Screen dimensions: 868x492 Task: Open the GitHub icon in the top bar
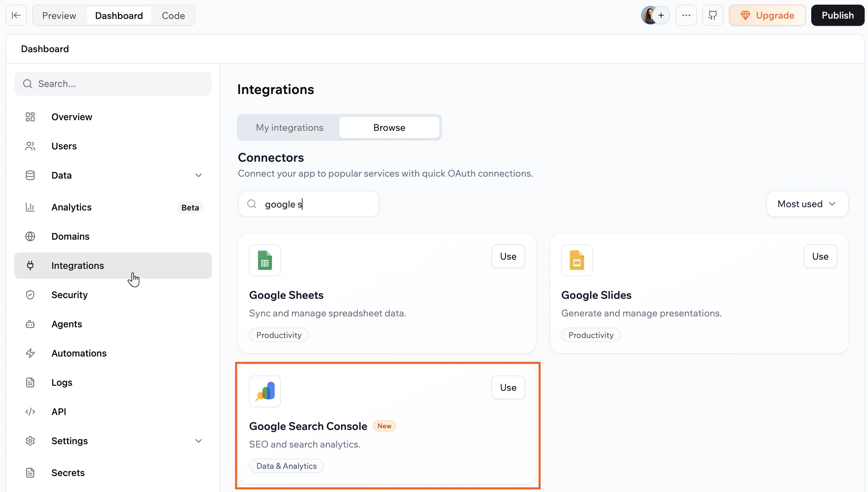click(x=712, y=15)
